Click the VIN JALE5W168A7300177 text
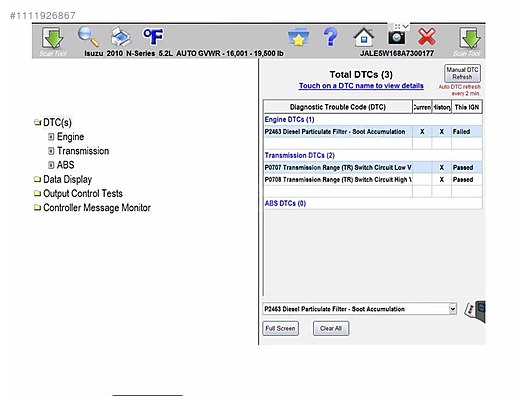The width and height of the screenshot is (528, 396). tap(397, 53)
